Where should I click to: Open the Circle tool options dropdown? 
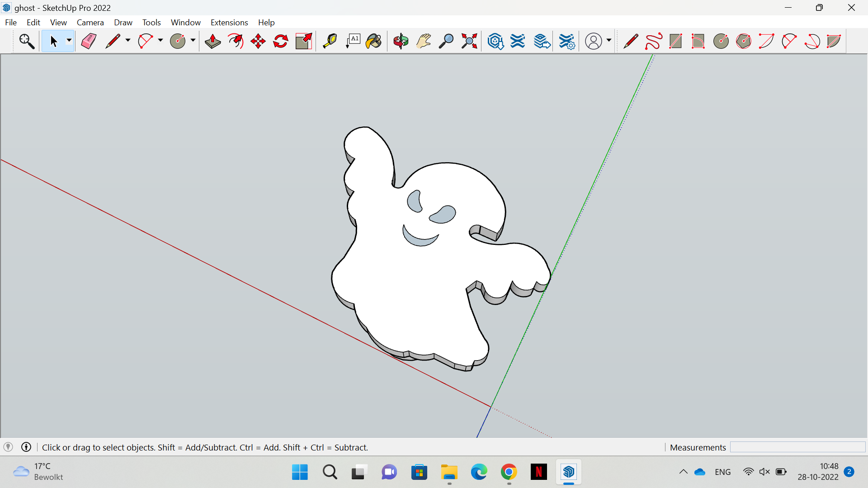coord(192,41)
